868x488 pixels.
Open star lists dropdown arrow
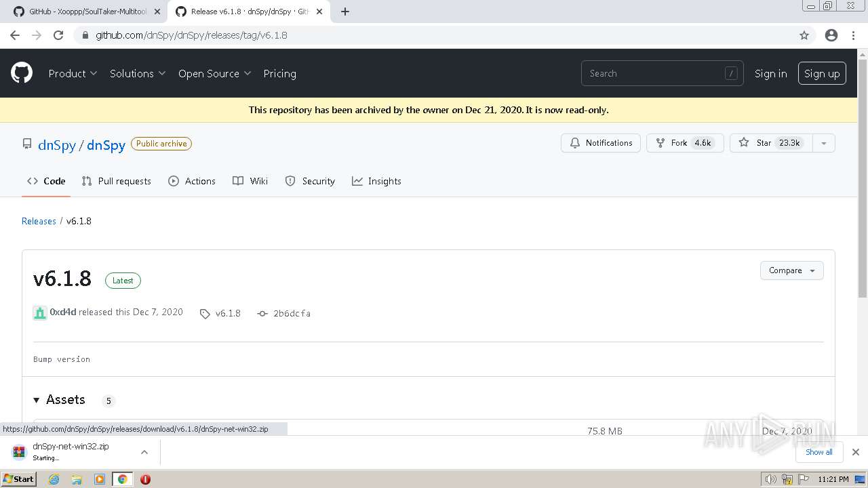824,143
